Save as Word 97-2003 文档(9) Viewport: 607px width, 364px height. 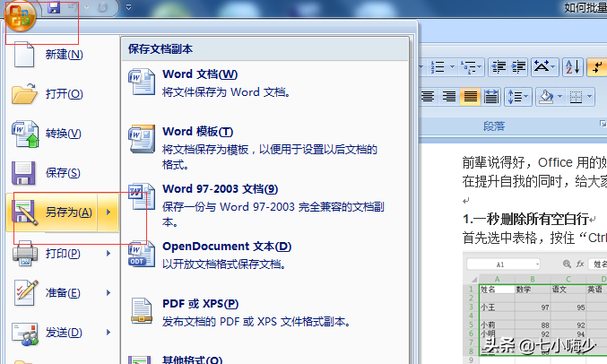pos(264,204)
